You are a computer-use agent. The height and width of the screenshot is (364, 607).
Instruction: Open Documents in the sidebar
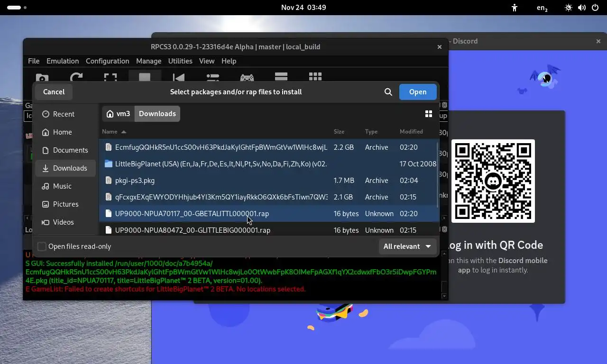(64, 150)
